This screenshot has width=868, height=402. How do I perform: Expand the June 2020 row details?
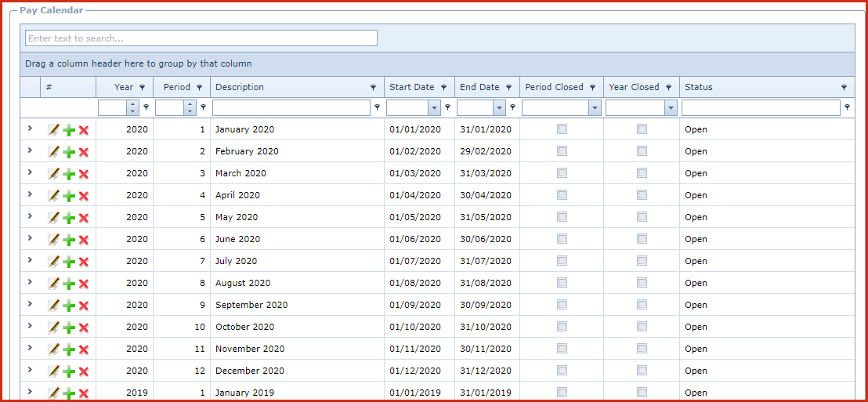click(30, 238)
